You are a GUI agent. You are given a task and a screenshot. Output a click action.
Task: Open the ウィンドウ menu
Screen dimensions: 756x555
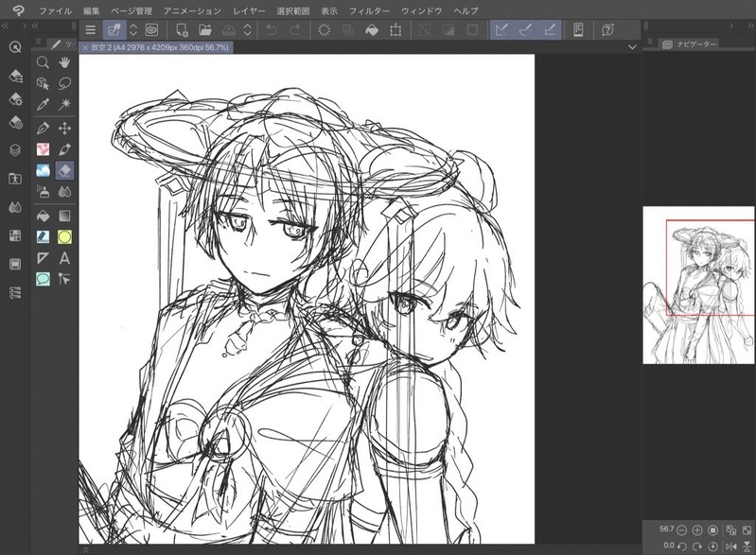(421, 10)
